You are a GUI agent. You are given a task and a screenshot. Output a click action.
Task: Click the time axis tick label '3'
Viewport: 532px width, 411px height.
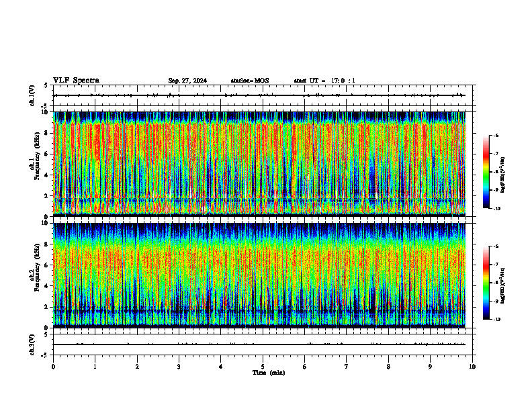click(x=179, y=367)
